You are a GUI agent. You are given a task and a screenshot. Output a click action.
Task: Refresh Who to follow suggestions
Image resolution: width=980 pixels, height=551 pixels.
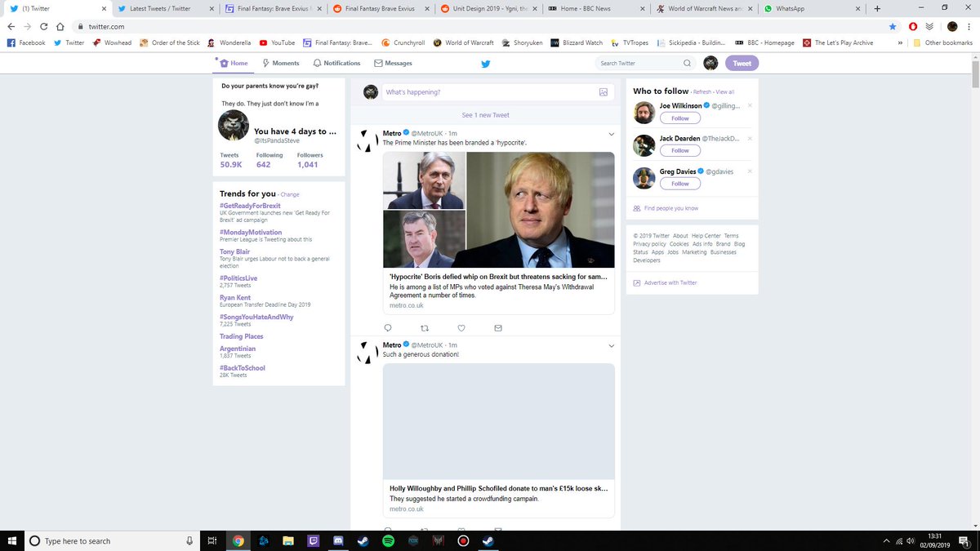(702, 92)
